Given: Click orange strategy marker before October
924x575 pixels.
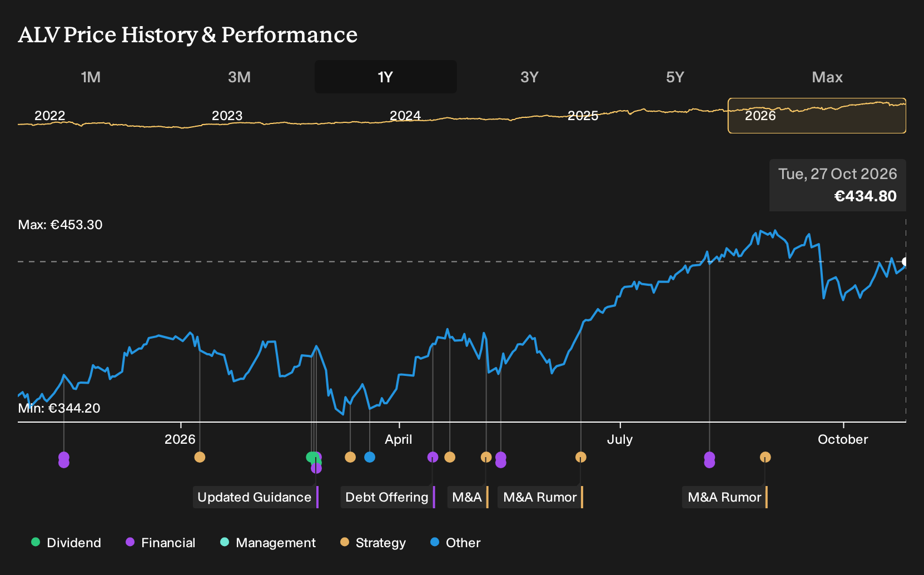Looking at the screenshot, I should click(x=766, y=457).
